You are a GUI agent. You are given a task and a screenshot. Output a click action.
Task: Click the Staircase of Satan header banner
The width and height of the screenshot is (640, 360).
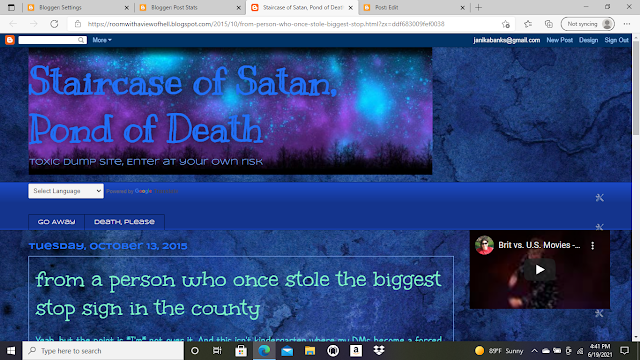click(230, 111)
